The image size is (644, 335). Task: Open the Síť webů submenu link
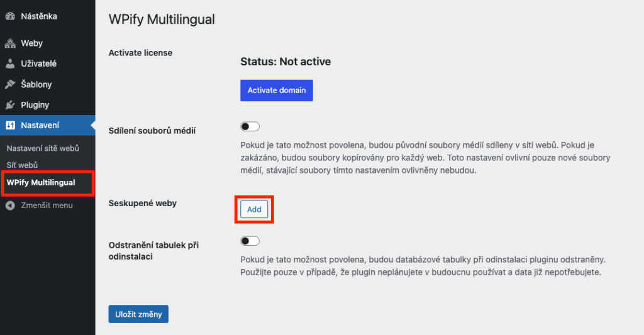click(22, 165)
